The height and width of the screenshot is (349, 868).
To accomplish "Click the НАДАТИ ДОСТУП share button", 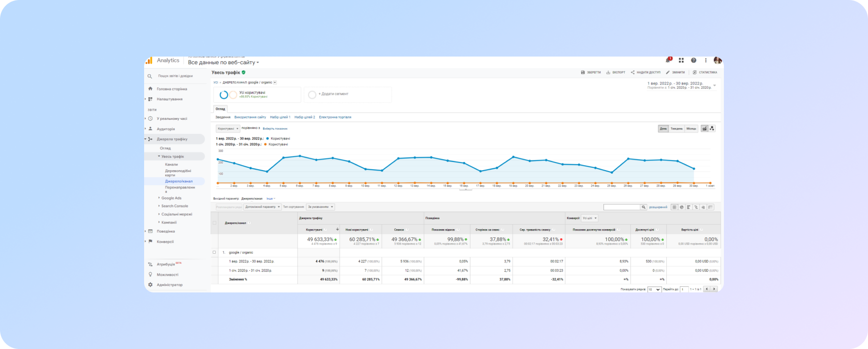I will pos(646,73).
